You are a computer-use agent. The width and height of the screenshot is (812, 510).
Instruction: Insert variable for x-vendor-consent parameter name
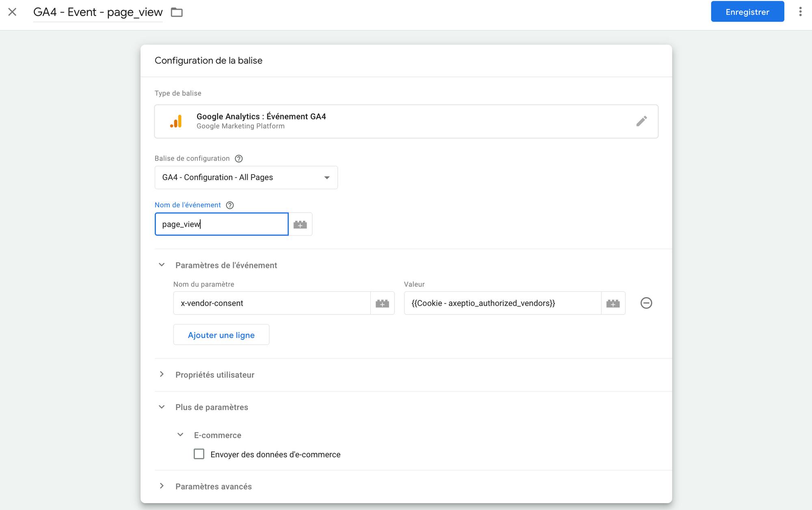382,303
